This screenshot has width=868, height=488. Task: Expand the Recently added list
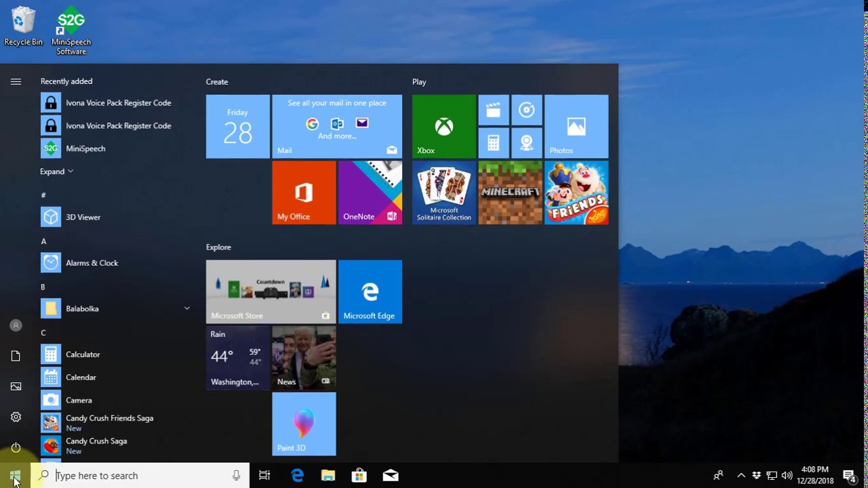(x=57, y=171)
